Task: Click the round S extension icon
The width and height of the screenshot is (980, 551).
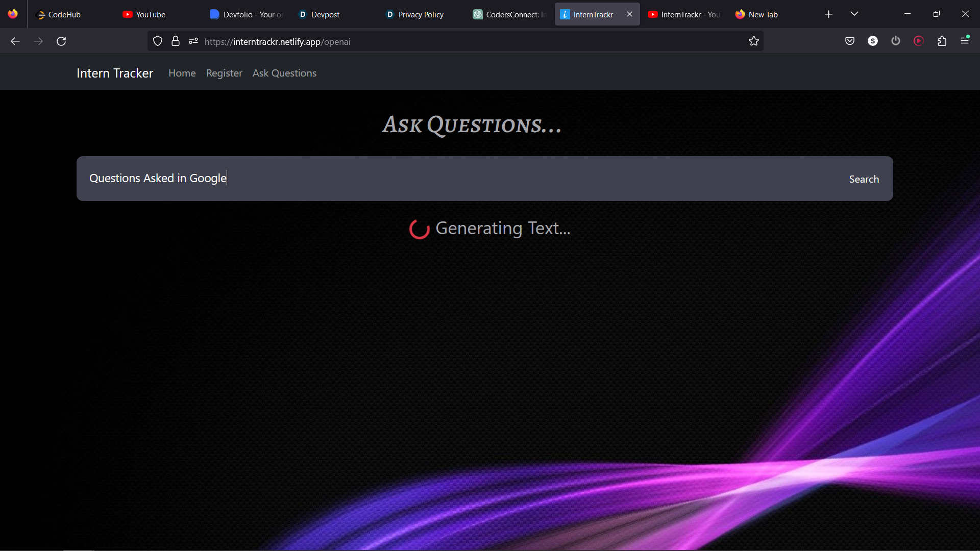Action: click(x=872, y=41)
